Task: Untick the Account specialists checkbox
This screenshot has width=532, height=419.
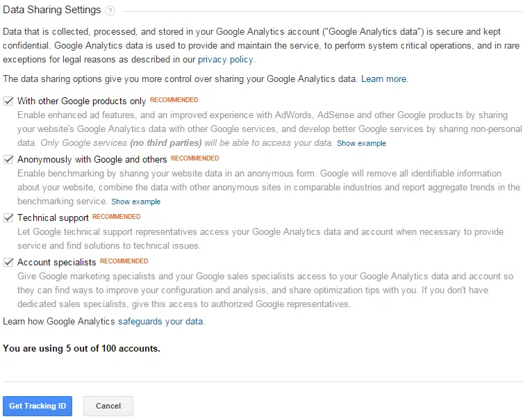Action: (8, 262)
